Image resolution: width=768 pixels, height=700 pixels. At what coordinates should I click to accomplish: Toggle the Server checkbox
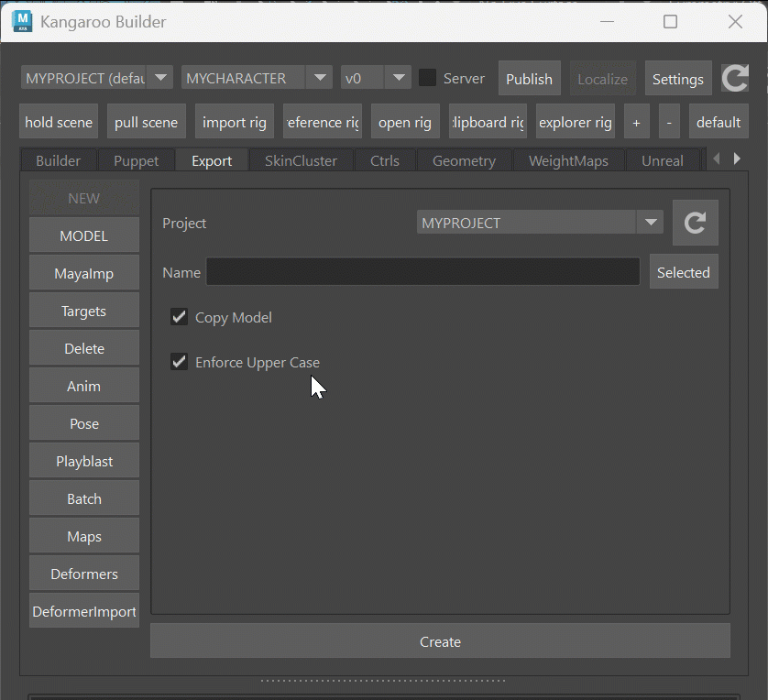click(427, 78)
